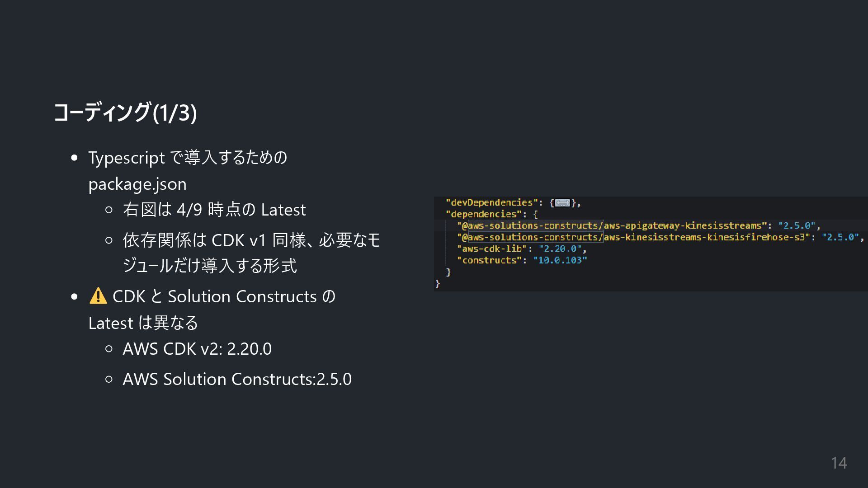
Task: Click the 右図は 4/9 時点の Latest sub-bullet
Action: [214, 210]
